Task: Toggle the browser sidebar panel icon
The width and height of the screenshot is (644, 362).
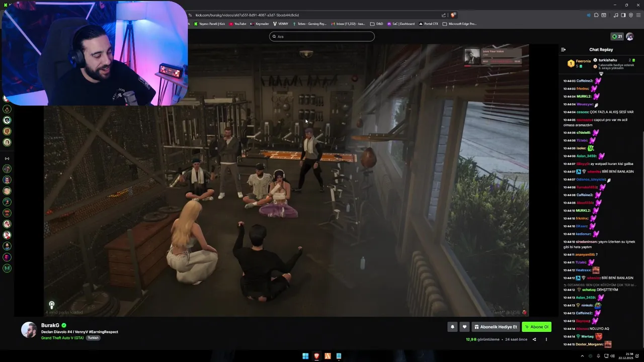Action: tap(623, 15)
